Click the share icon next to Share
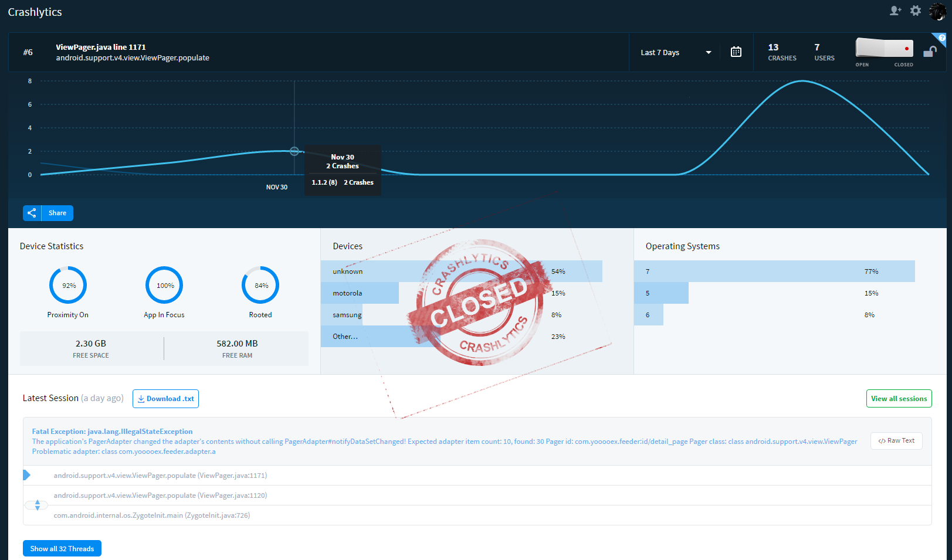 click(32, 213)
